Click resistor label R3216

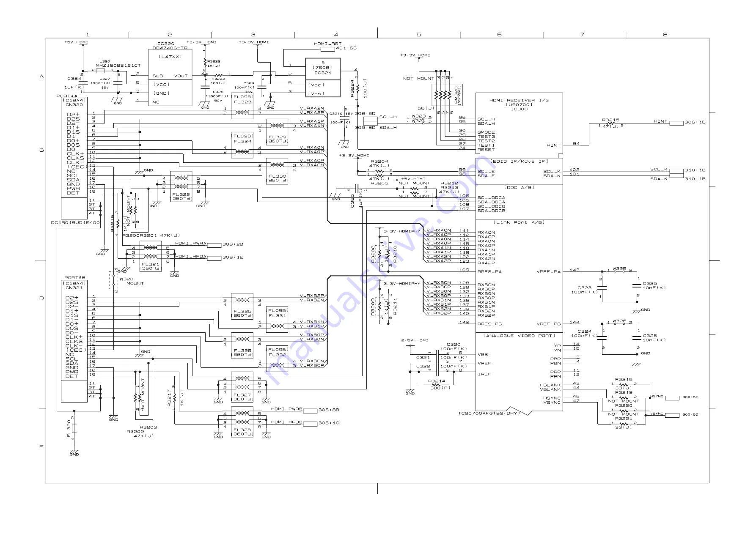pos(113,223)
